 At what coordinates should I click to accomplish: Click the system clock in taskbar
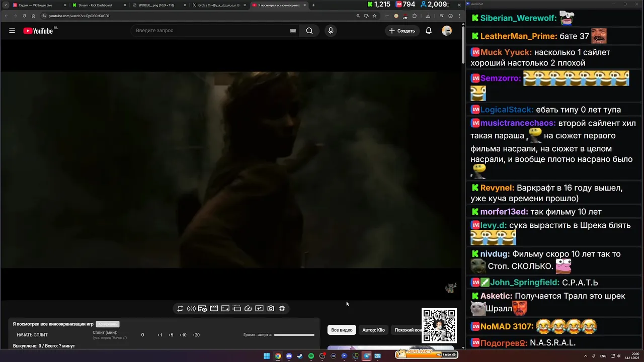pyautogui.click(x=631, y=356)
